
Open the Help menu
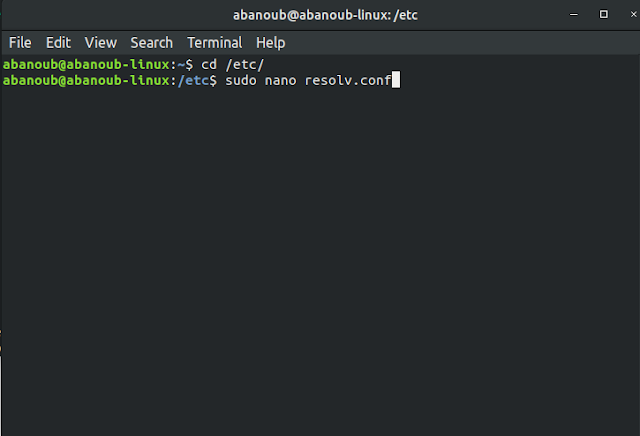point(270,43)
